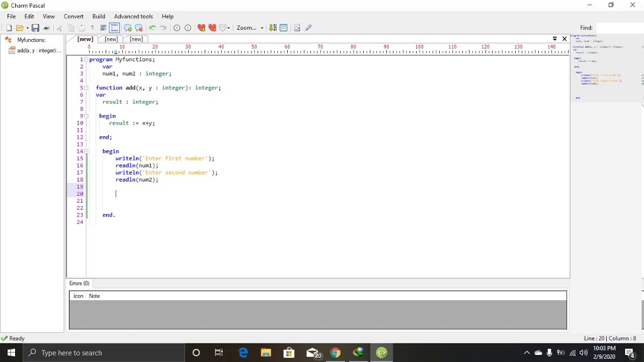This screenshot has width=644, height=362.
Task: Click the code minimap preview
Action: [607, 67]
